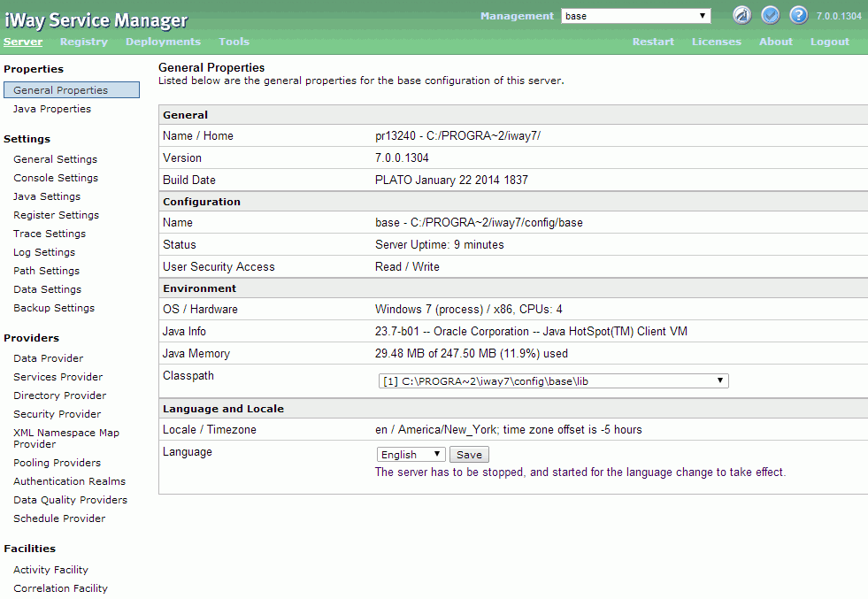View Data Quality Providers
This screenshot has width=868, height=599.
pos(70,500)
